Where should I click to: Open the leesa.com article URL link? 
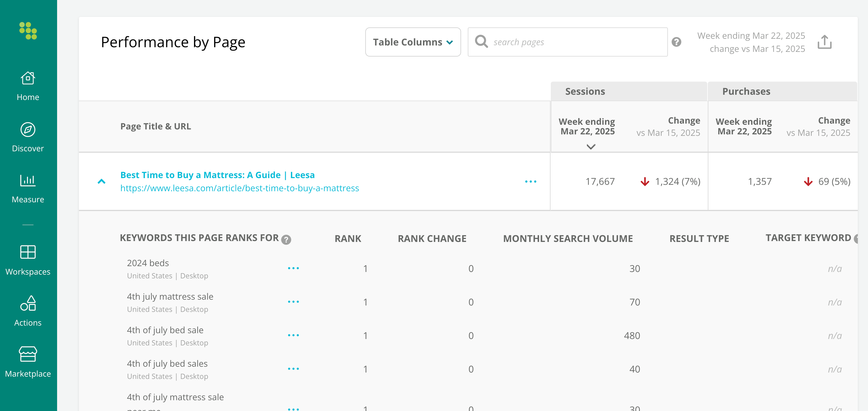(x=240, y=188)
